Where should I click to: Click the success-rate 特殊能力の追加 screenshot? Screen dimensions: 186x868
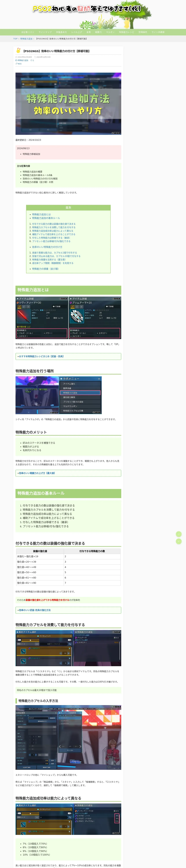68,819
